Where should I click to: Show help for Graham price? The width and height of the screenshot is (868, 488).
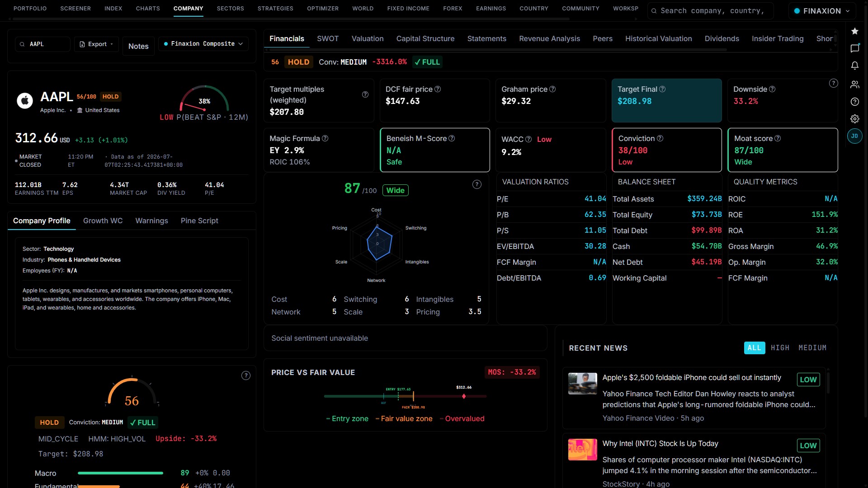pyautogui.click(x=552, y=89)
